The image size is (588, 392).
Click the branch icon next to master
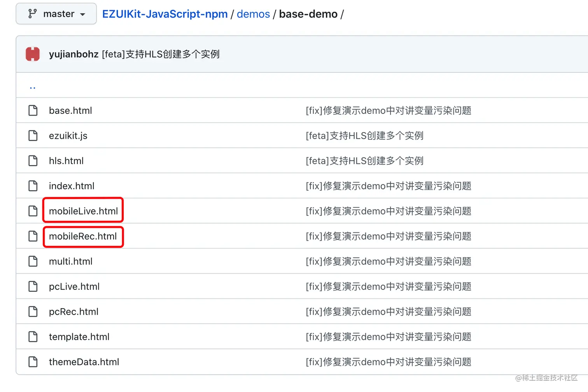pos(33,14)
